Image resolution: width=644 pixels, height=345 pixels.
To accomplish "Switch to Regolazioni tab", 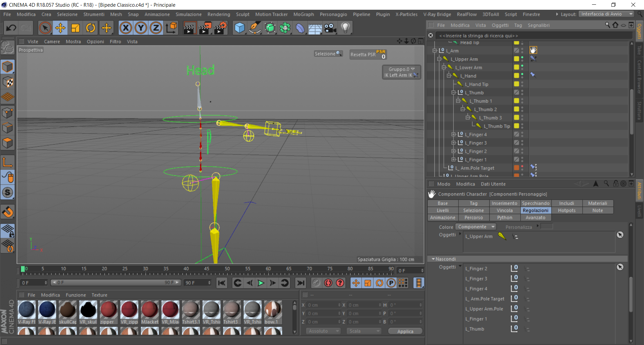I will tap(535, 210).
